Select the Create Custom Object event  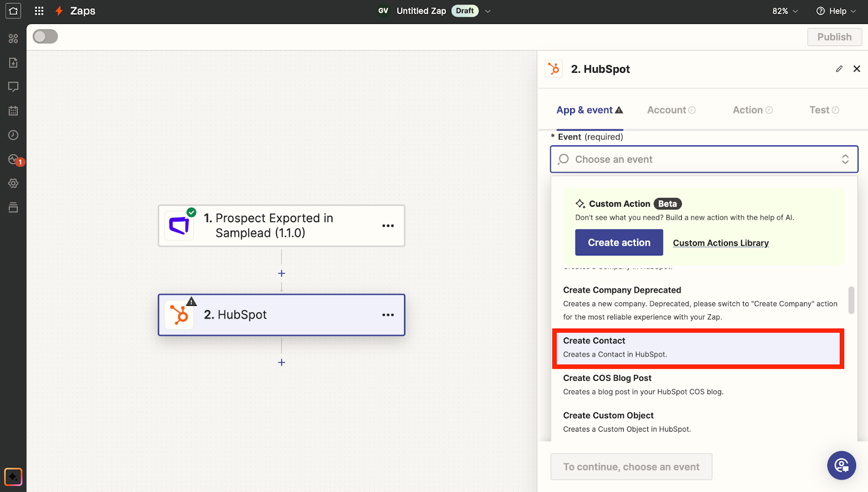(x=698, y=422)
